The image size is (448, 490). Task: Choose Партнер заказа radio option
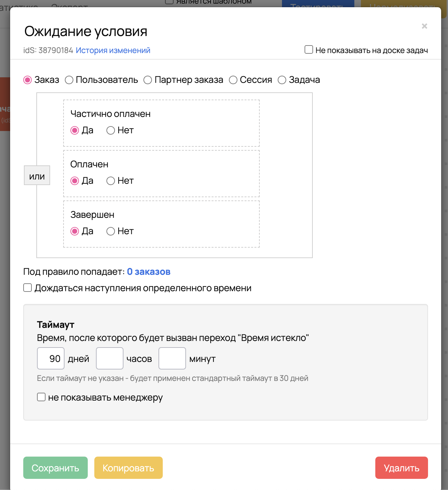click(148, 80)
